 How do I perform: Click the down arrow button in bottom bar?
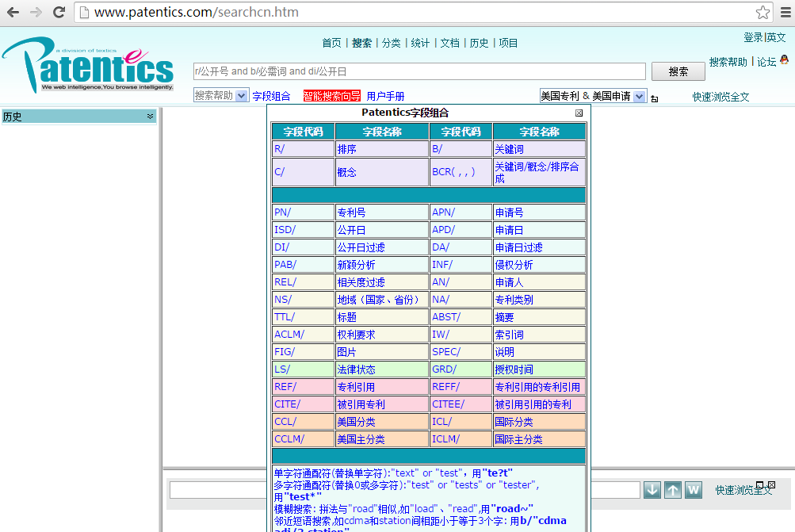(652, 490)
